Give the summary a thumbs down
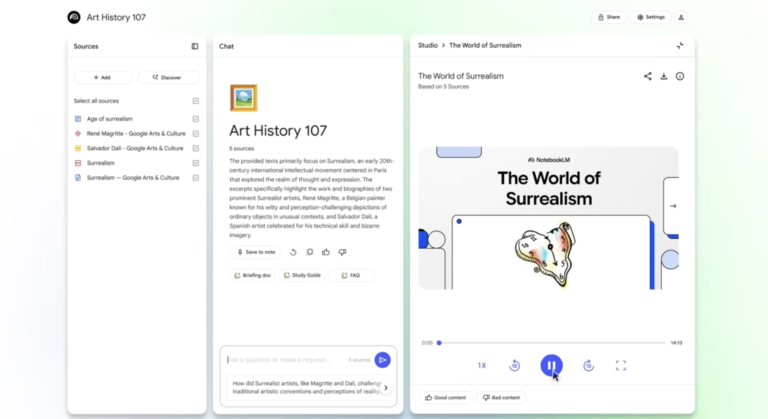This screenshot has height=419, width=768. pos(342,252)
